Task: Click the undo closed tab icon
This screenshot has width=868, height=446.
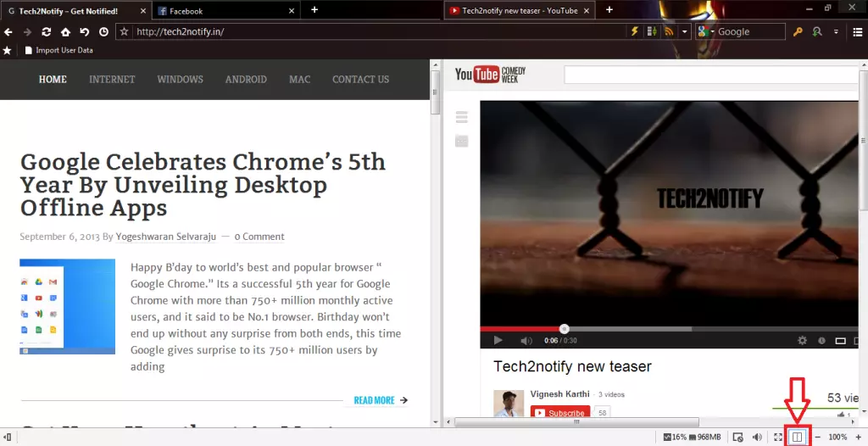Action: [84, 32]
